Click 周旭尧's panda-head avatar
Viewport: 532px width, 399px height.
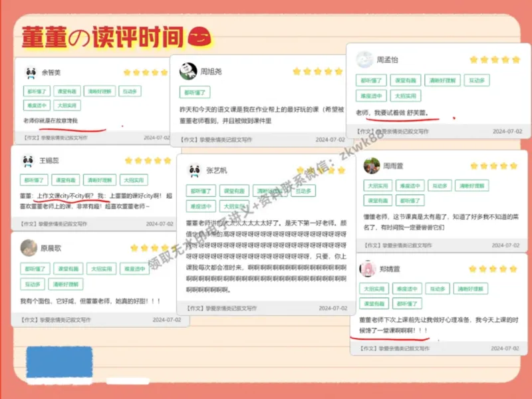[x=188, y=71]
